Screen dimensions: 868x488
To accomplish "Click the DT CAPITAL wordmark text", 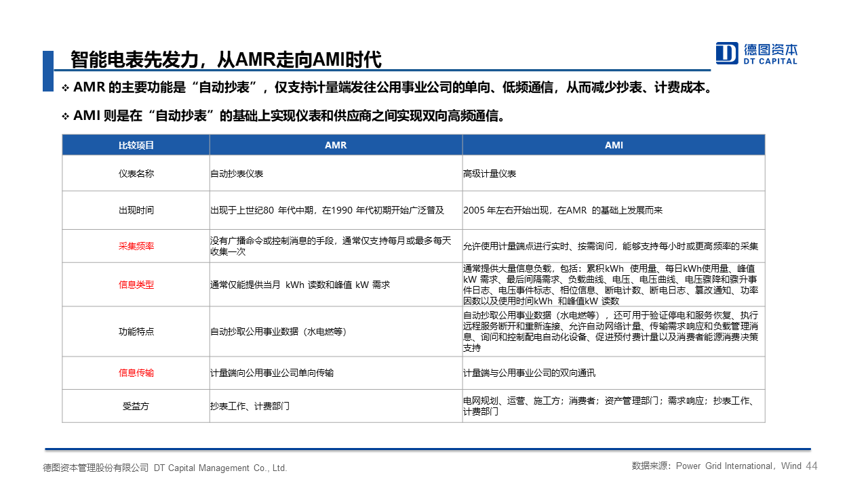I will [770, 61].
